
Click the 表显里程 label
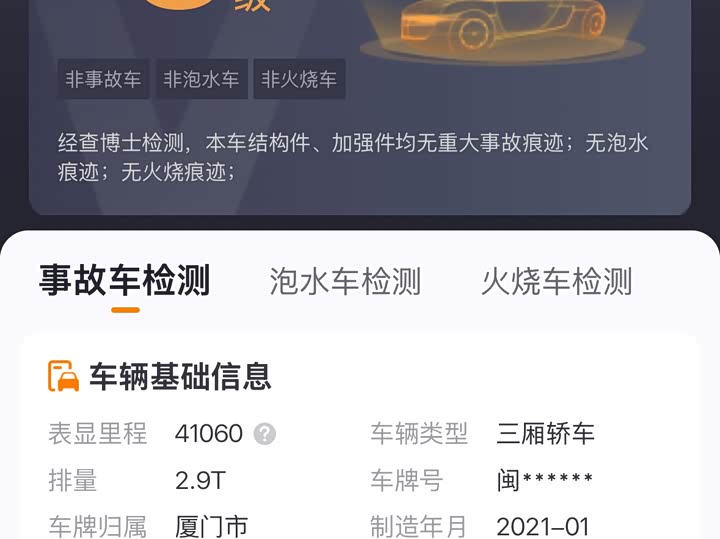97,433
